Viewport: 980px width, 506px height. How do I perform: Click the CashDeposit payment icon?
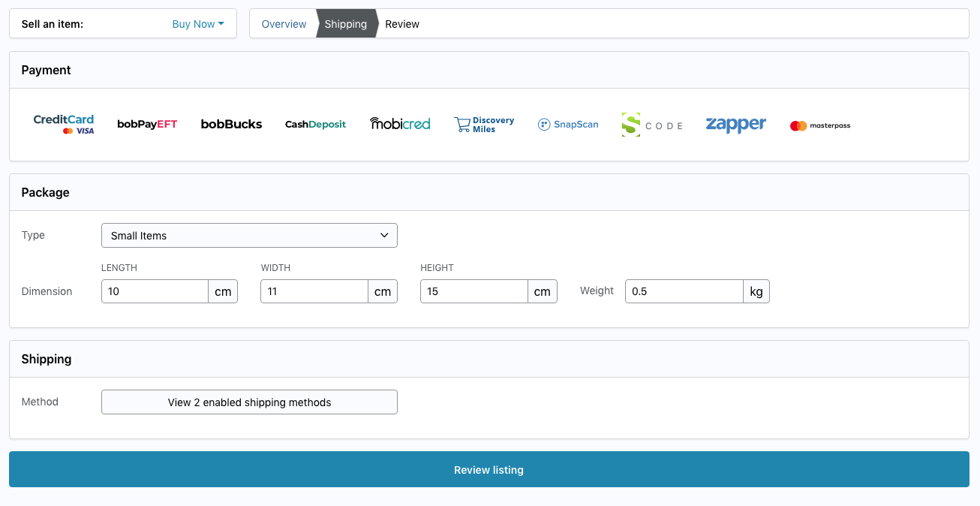[315, 124]
